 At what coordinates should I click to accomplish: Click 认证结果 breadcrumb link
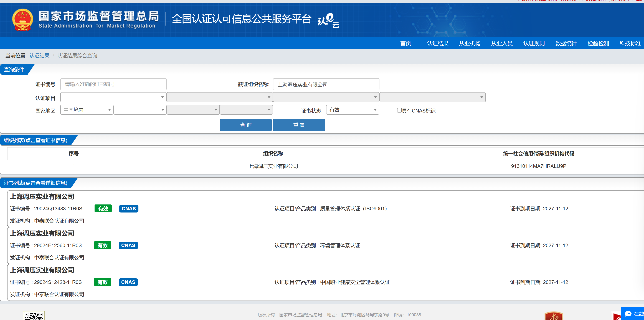[x=39, y=56]
